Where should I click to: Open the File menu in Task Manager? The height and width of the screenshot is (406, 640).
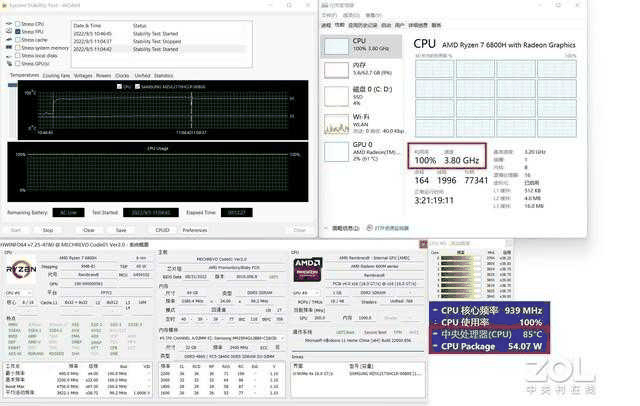[x=329, y=15]
